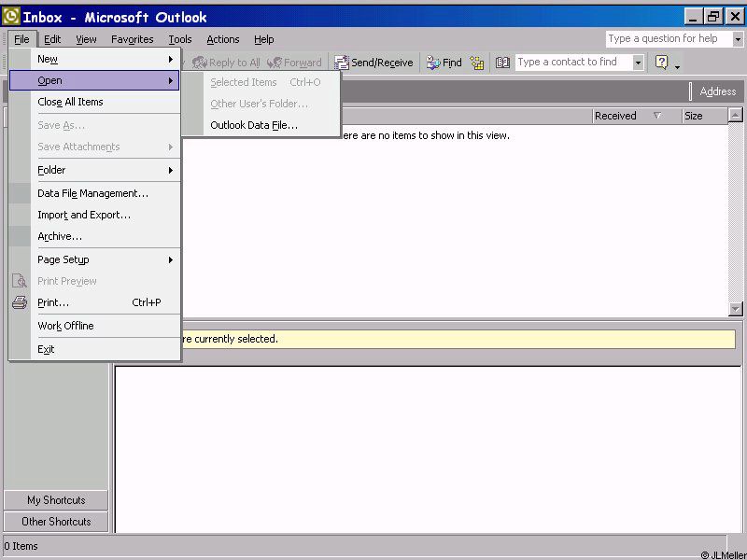Screen dimensions: 747x560
Task: Open the help question box dropdown
Action: tap(738, 39)
